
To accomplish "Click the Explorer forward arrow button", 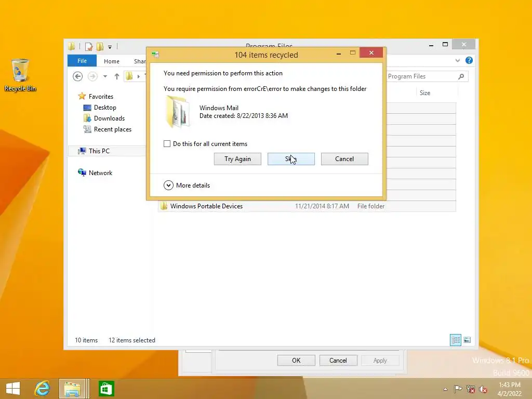I will (x=92, y=76).
